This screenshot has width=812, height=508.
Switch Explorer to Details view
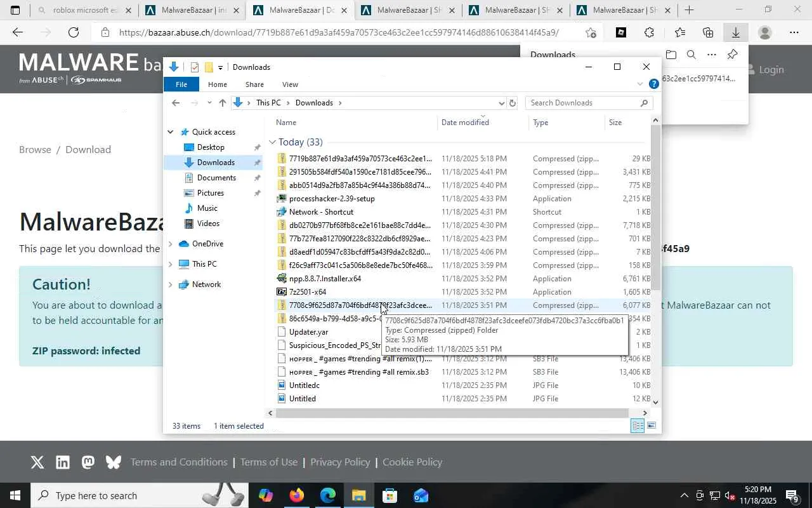pyautogui.click(x=638, y=426)
